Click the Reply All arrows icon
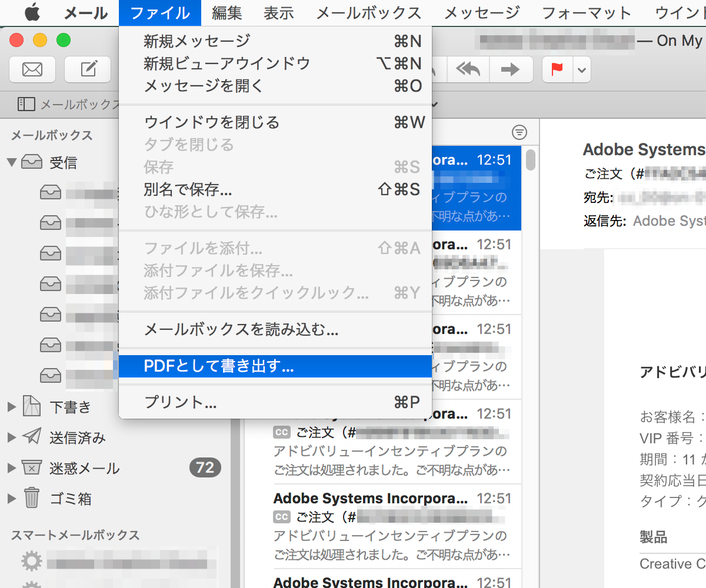The height and width of the screenshot is (588, 706). (x=468, y=69)
